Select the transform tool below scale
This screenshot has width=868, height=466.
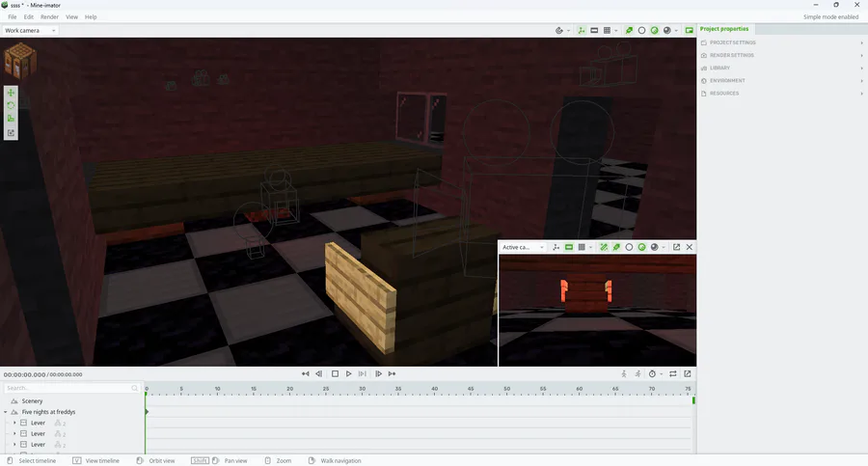(11, 132)
